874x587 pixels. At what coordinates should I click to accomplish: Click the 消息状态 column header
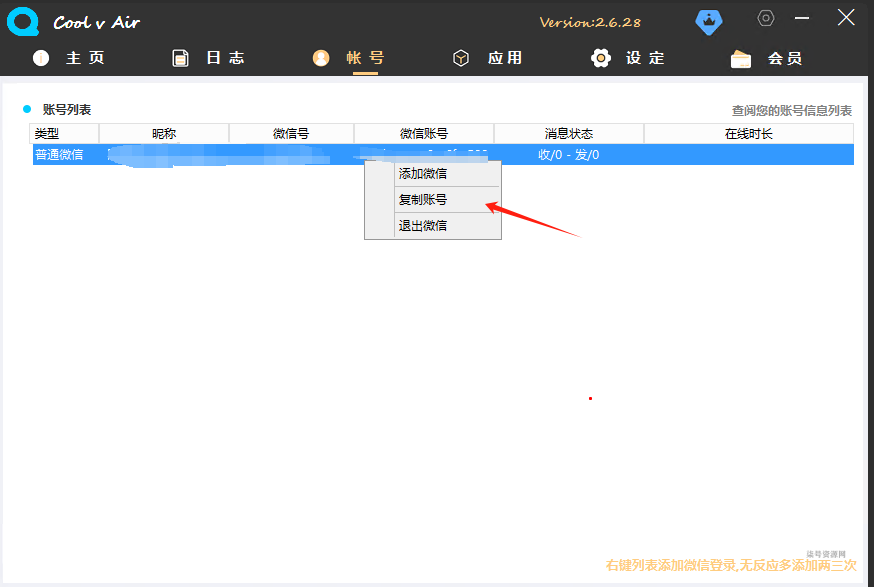(569, 134)
